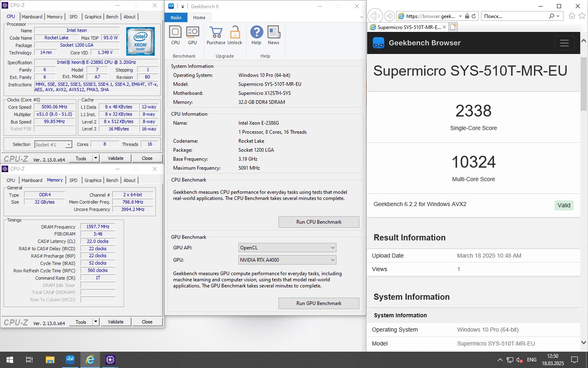The width and height of the screenshot is (588, 368).
Task: Open the browser home icon
Action: click(x=572, y=16)
